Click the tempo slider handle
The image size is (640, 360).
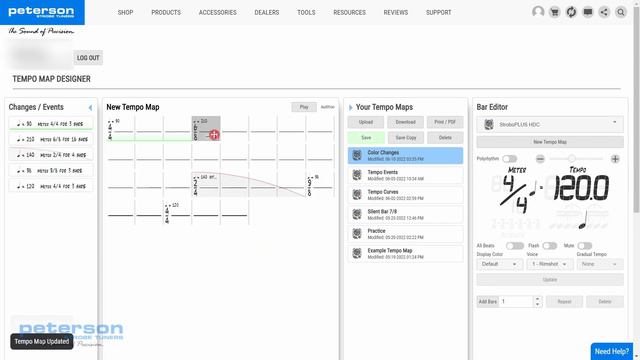[572, 158]
